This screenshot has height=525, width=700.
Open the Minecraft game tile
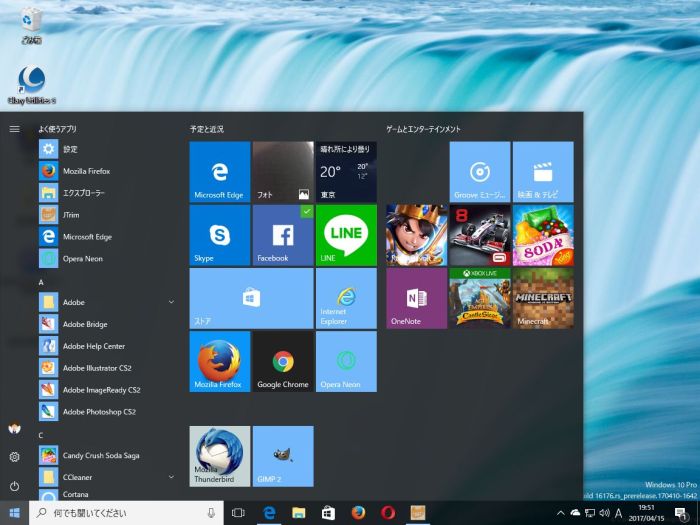pos(543,298)
